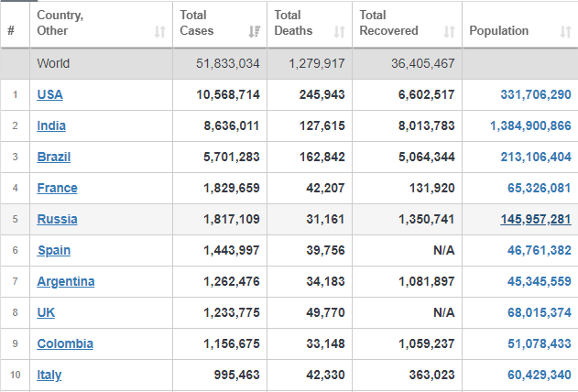
Task: Select Italy total deaths 42,330
Action: point(325,375)
